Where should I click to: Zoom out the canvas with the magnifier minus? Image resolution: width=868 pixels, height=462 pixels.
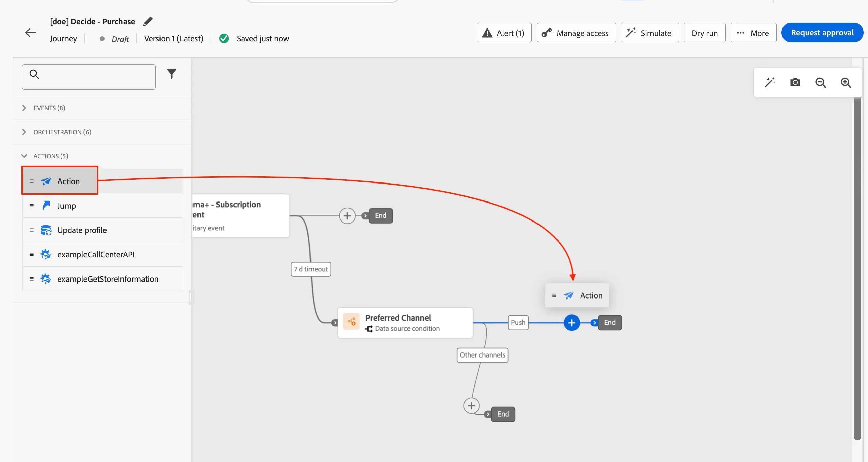click(820, 82)
